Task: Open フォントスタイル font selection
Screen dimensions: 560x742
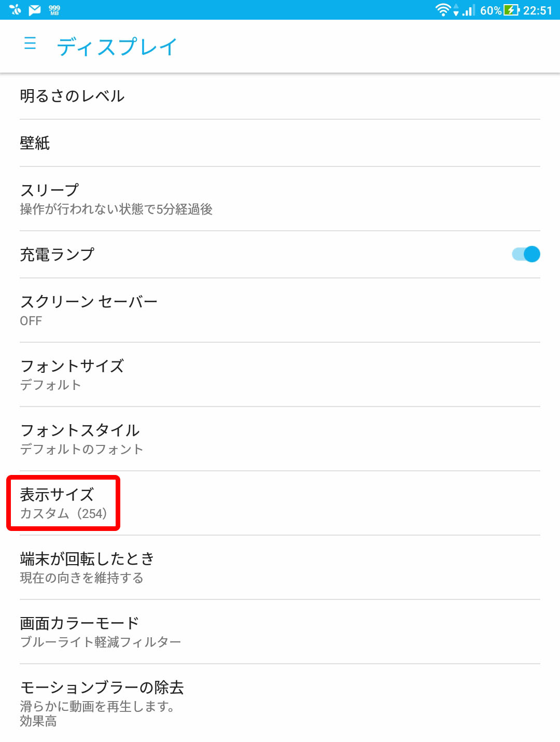Action: pyautogui.click(x=280, y=439)
